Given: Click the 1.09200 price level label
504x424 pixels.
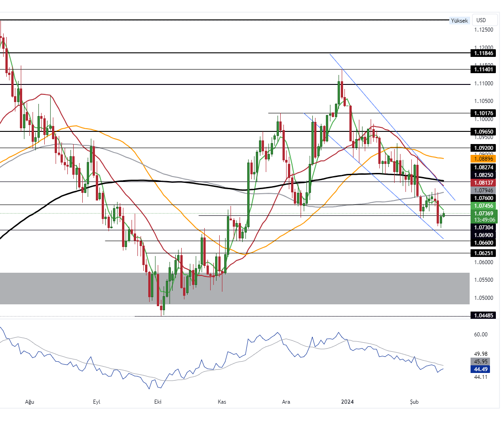Looking at the screenshot, I should pos(483,148).
